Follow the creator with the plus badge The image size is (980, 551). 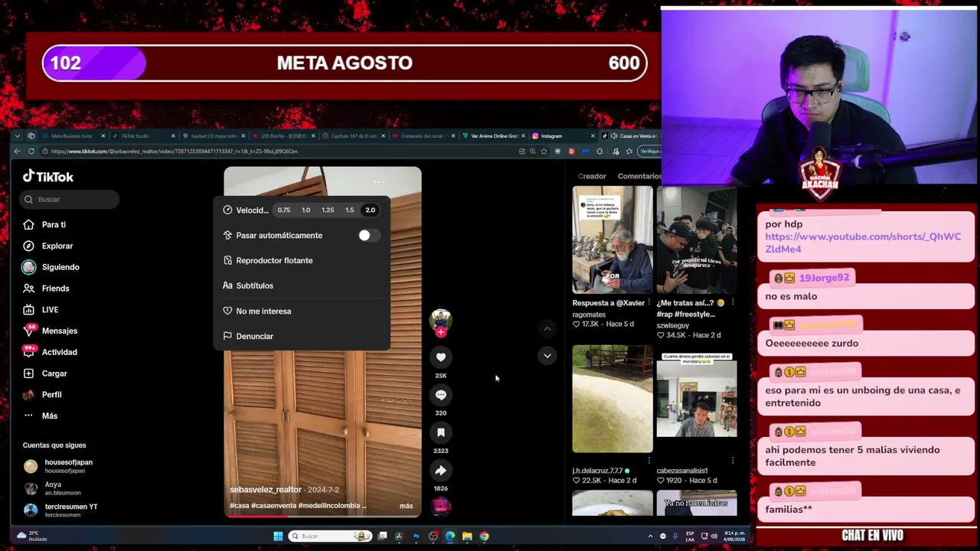(441, 333)
